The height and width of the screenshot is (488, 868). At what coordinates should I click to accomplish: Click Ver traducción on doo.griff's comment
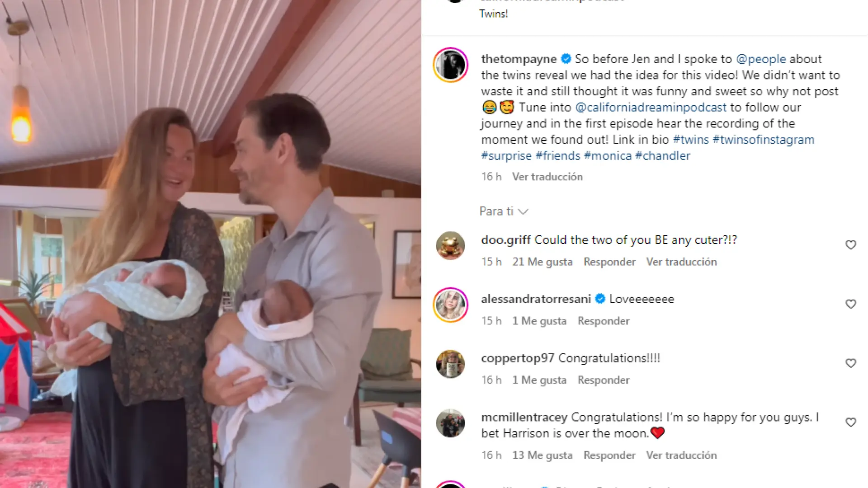(681, 262)
